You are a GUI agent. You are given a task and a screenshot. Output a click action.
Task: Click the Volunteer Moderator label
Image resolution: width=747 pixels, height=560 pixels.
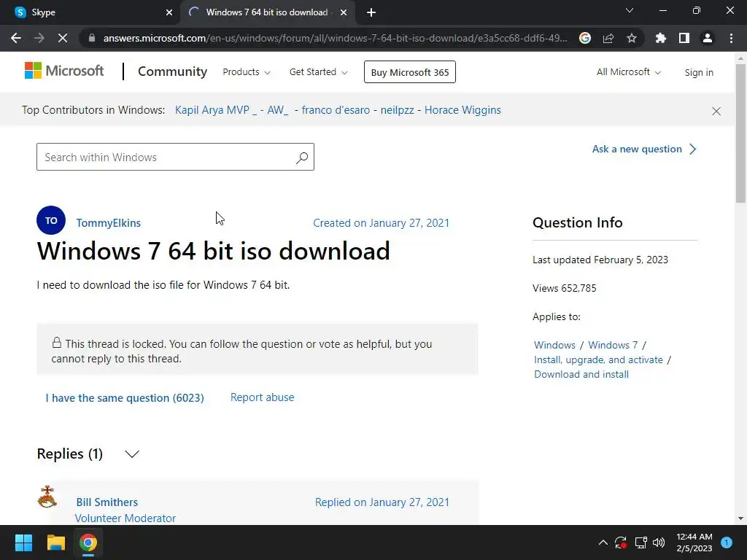coord(125,518)
